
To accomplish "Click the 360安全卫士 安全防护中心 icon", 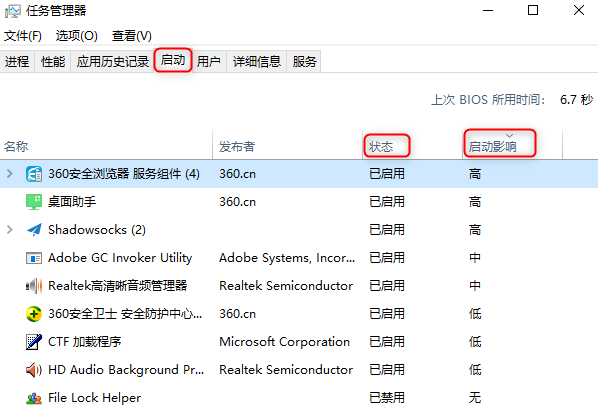I will 34,314.
